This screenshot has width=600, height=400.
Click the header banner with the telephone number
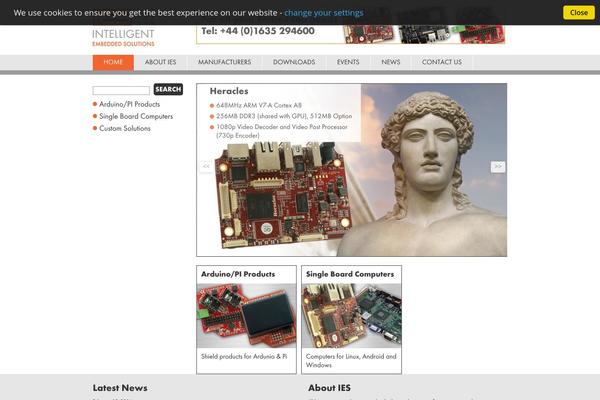point(351,34)
